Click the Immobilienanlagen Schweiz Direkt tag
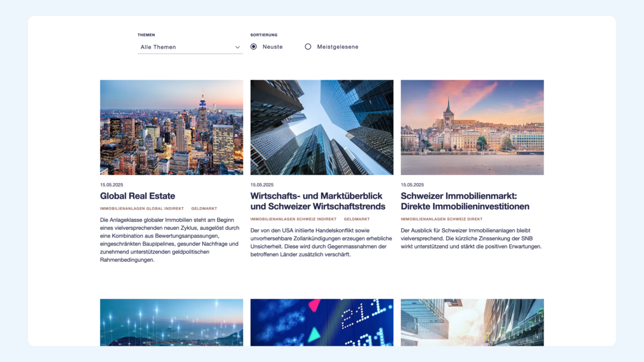644x362 pixels. coord(442,219)
